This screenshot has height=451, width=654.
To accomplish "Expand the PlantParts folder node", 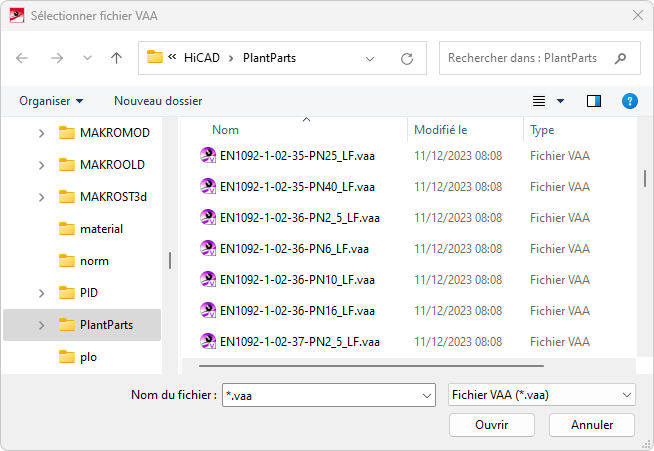I will [41, 325].
